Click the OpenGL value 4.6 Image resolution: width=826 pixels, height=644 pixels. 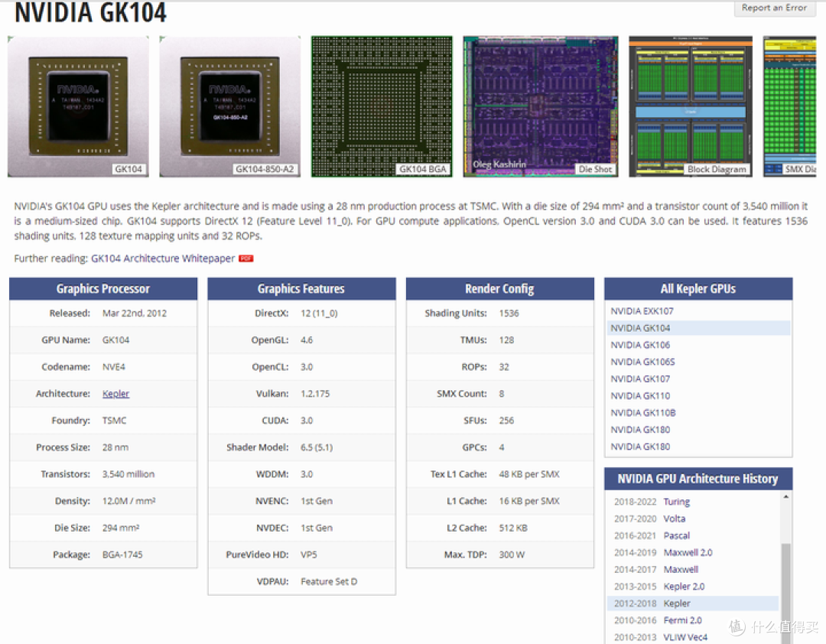307,340
